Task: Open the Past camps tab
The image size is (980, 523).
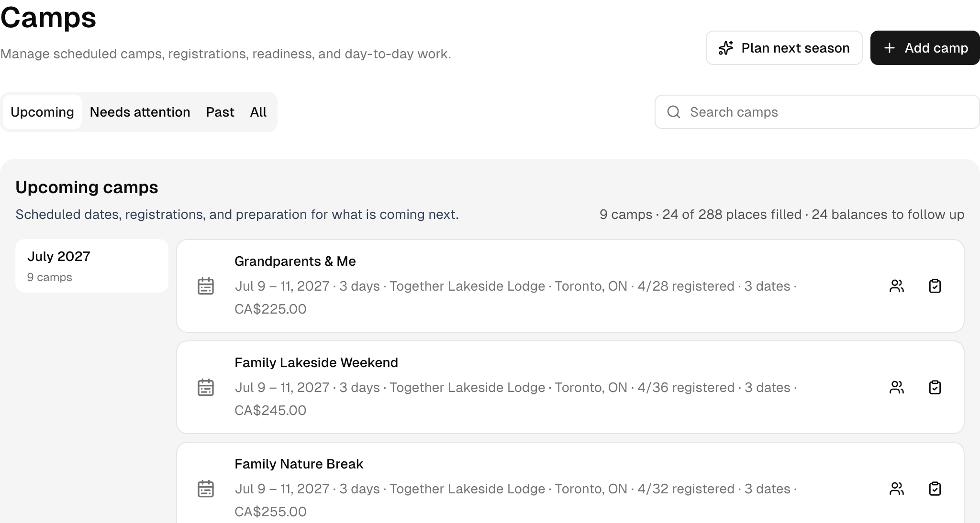Action: [x=220, y=112]
